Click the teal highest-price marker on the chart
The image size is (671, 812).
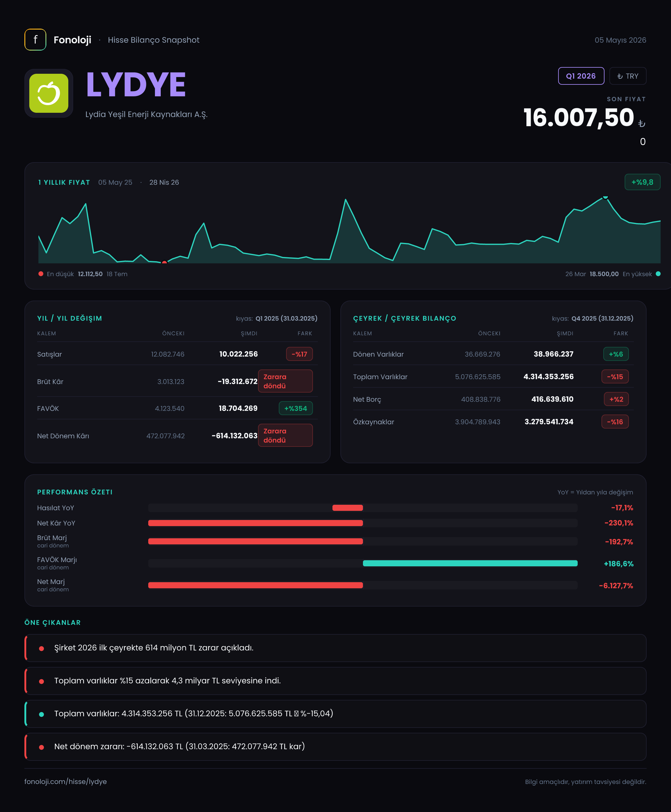[606, 197]
